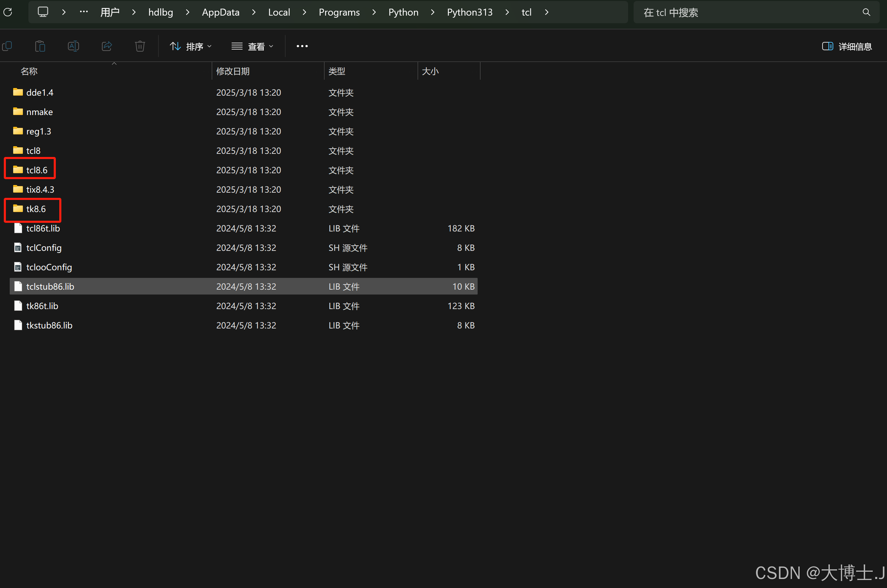Image resolution: width=887 pixels, height=588 pixels.
Task: Navigate to AppData in breadcrumb
Action: pyautogui.click(x=220, y=12)
